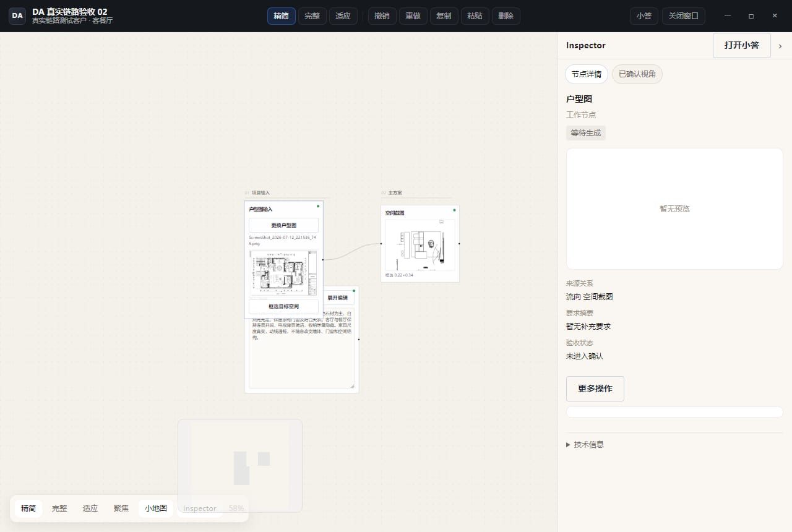The height and width of the screenshot is (532, 792).
Task: Expand the prompt editor via 展开编辑
Action: click(x=338, y=298)
